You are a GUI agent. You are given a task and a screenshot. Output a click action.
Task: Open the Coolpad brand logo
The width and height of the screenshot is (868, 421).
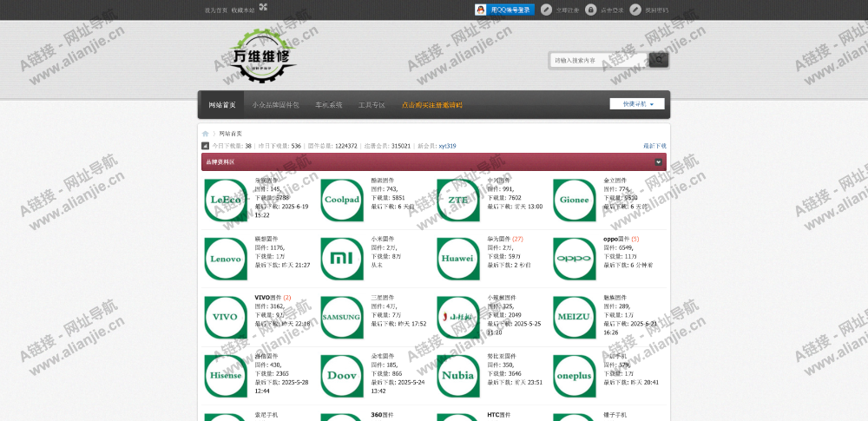(x=342, y=200)
